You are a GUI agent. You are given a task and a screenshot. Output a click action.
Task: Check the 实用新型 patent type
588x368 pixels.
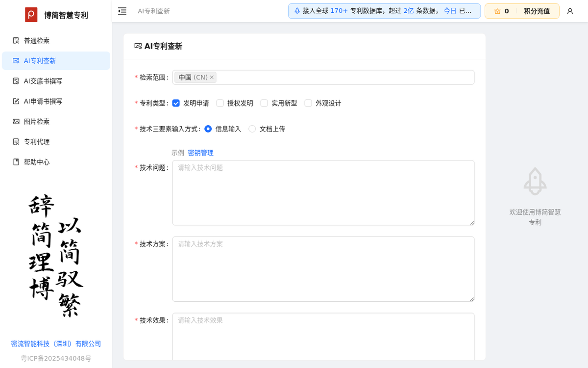(x=264, y=103)
